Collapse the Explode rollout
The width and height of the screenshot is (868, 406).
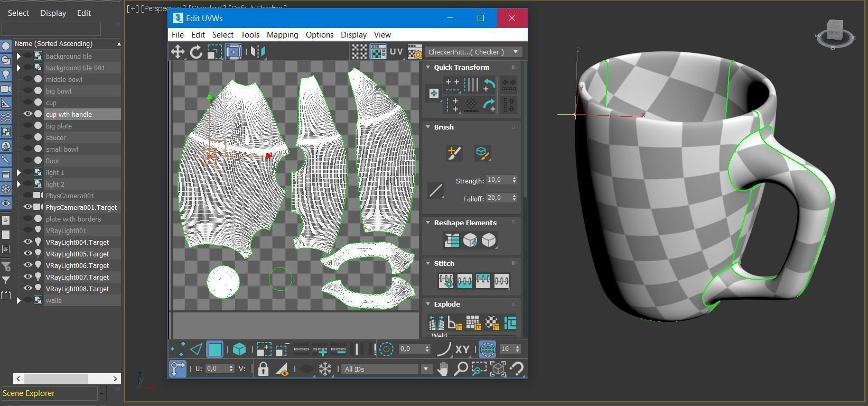tap(428, 304)
